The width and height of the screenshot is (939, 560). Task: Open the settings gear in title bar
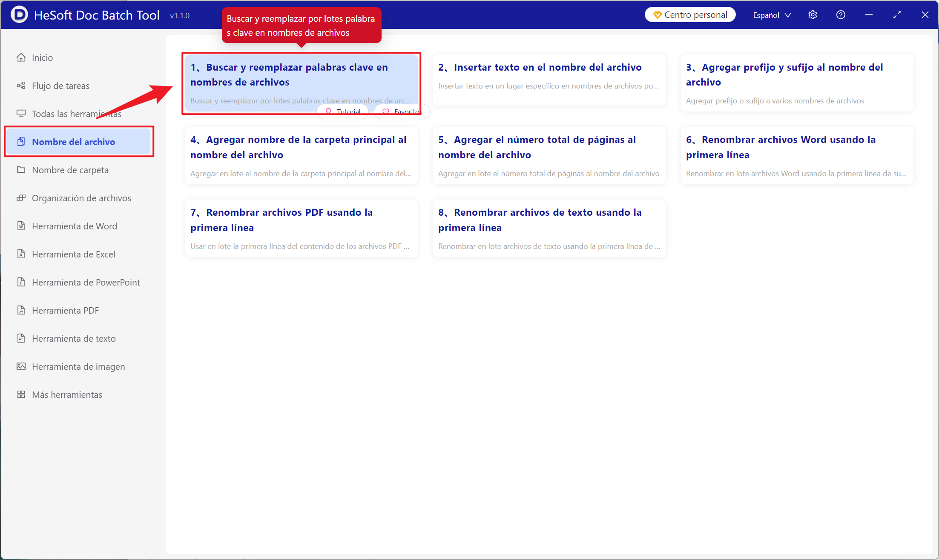(813, 15)
